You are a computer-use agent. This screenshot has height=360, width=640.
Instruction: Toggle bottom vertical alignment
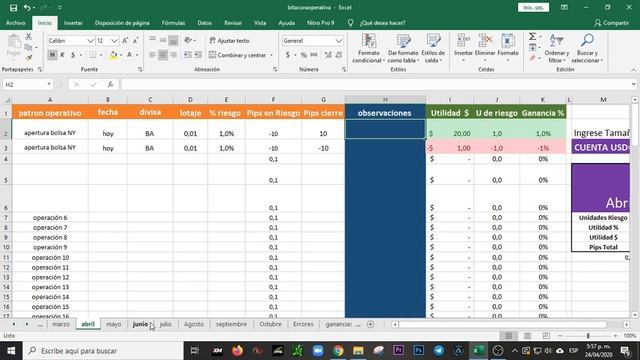(x=173, y=40)
